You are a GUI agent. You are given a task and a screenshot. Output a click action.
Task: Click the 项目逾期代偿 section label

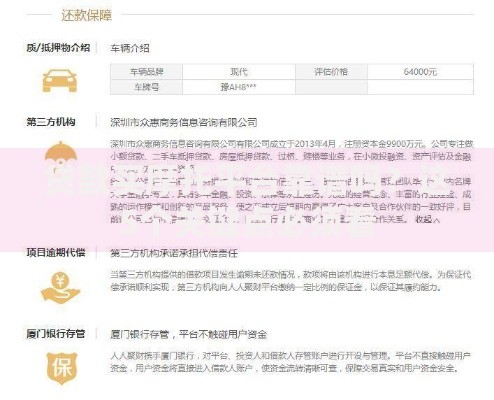[x=56, y=252]
